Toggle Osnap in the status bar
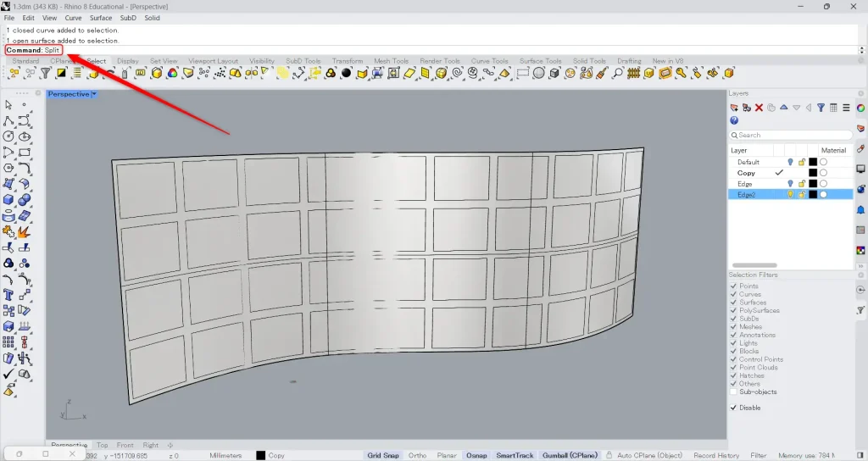The height and width of the screenshot is (461, 868). 476,455
